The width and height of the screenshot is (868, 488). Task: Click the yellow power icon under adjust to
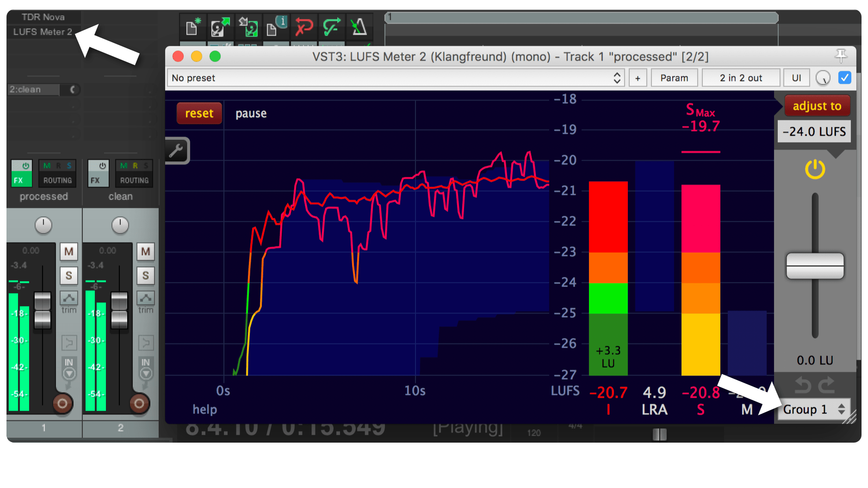[x=815, y=169]
